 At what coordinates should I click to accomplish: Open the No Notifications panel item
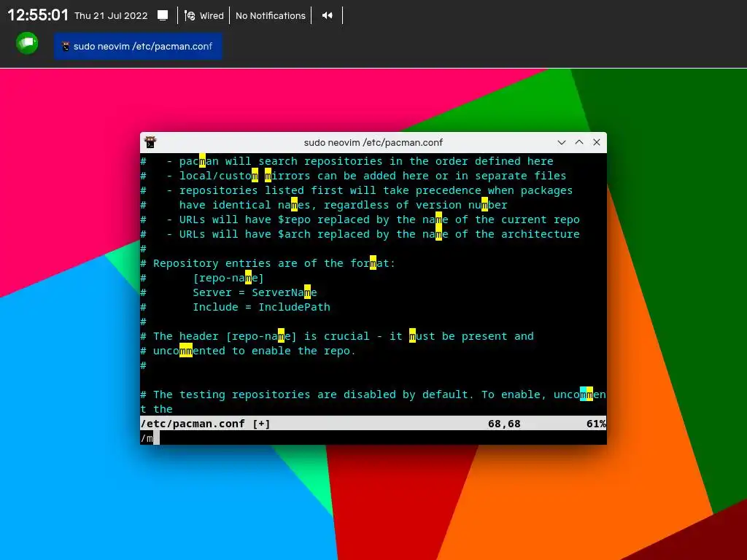pyautogui.click(x=270, y=16)
